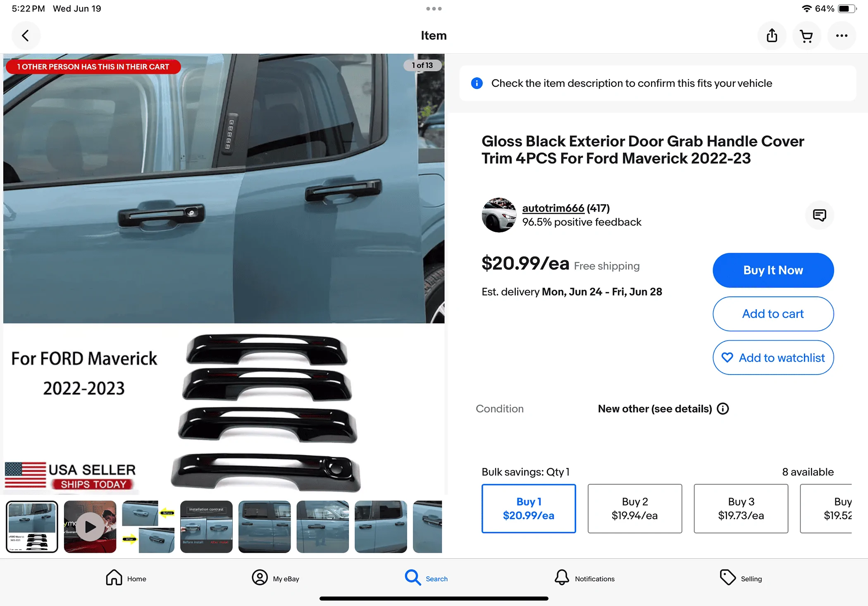Viewport: 868px width, 606px height.
Task: Go to the Selling tab
Action: click(x=740, y=578)
